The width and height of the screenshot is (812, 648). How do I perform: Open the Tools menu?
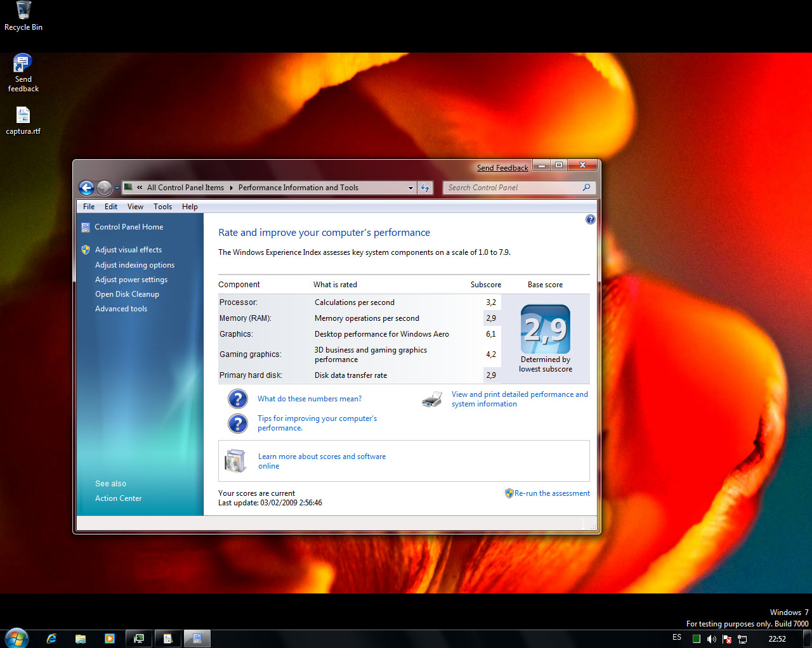(162, 206)
